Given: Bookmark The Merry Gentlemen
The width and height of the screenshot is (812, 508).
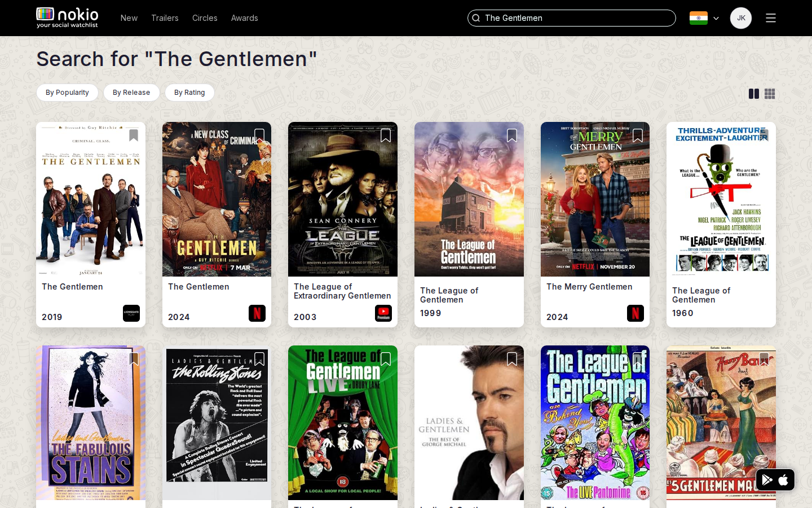Looking at the screenshot, I should [638, 135].
